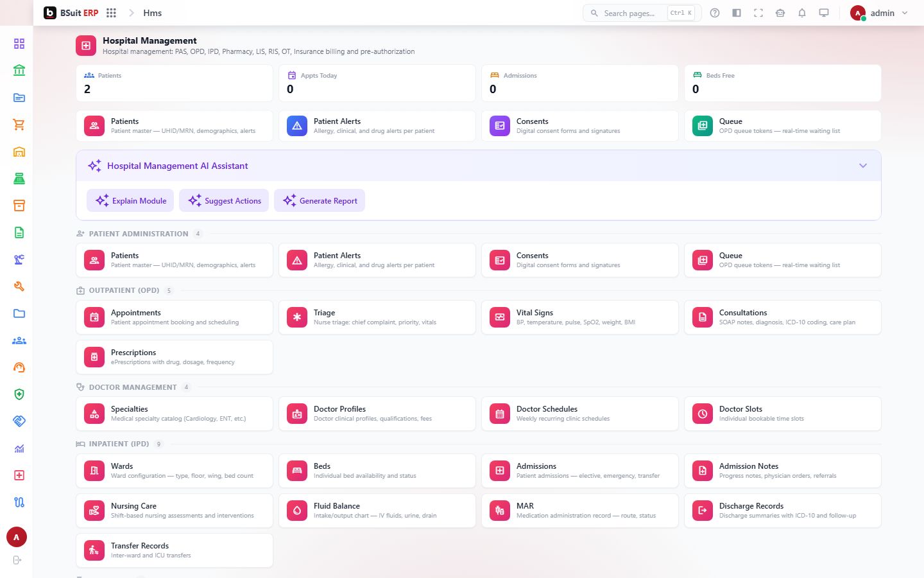Open Admissions card in Inpatient section
The width and height of the screenshot is (924, 578).
579,471
